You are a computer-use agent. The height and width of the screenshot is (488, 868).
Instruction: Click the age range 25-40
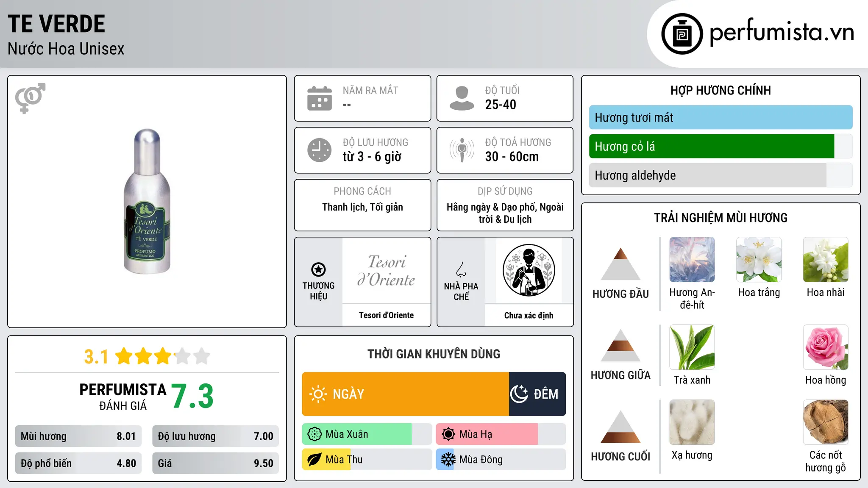coord(501,105)
